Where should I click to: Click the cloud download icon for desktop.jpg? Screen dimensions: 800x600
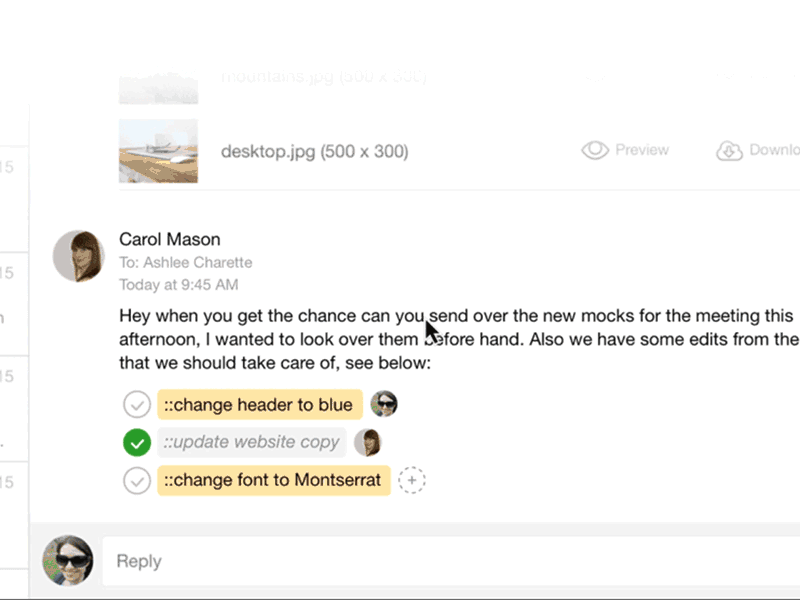pyautogui.click(x=730, y=151)
